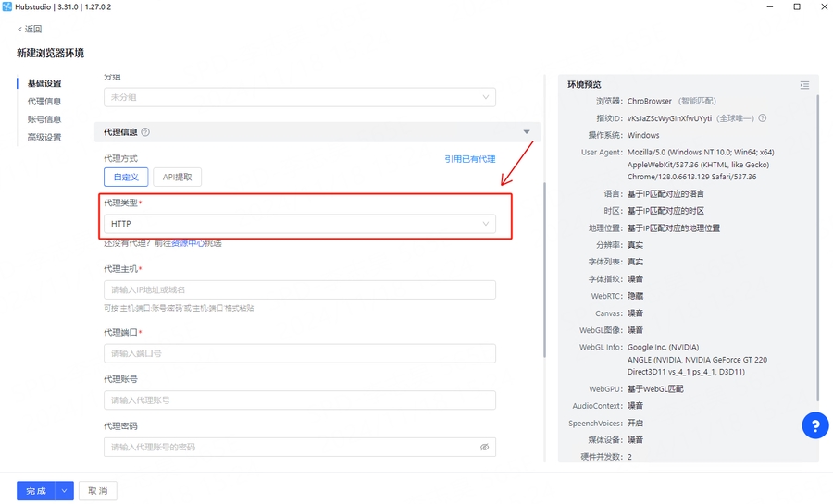Click the 代理主机 input field
Viewport: 833px width, 504px height.
click(299, 290)
